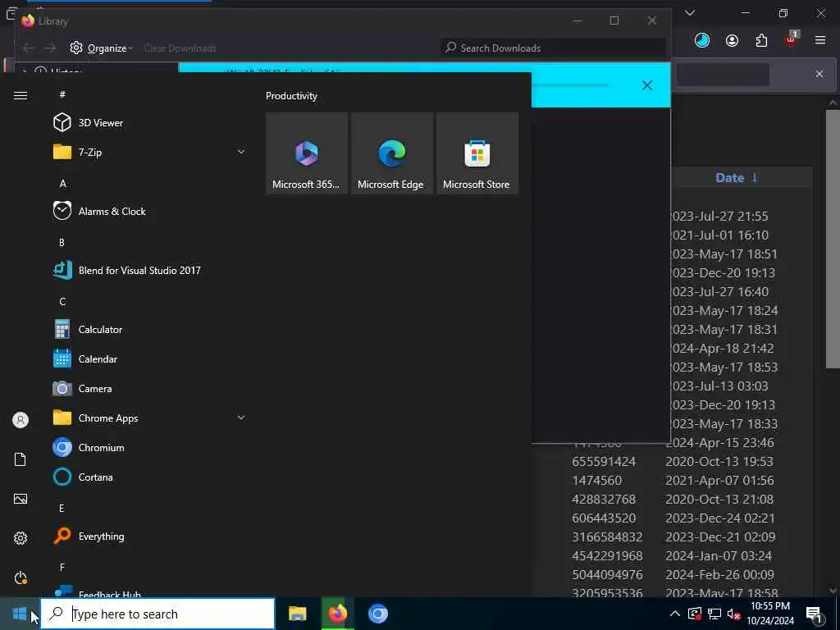Open File Explorer from taskbar

(297, 614)
